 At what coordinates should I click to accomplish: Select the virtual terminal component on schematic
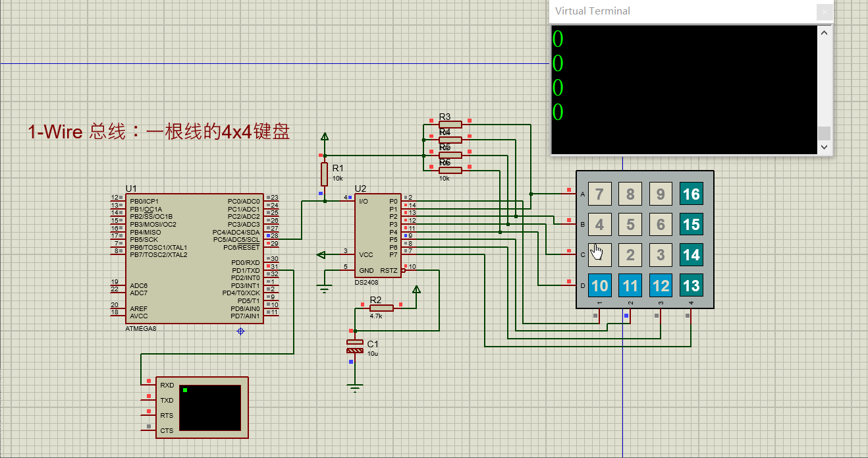pyautogui.click(x=202, y=407)
